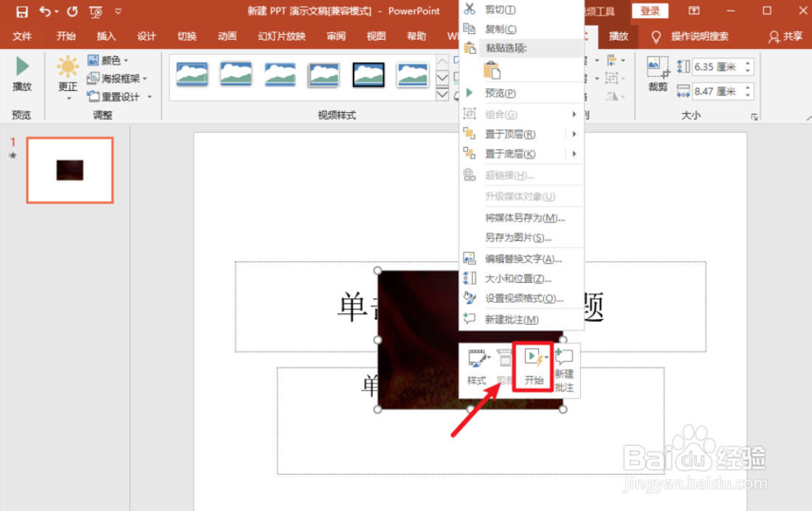Viewport: 812px width, 511px height.
Task: Open the 更正 corrections dropdown
Action: [x=68, y=78]
